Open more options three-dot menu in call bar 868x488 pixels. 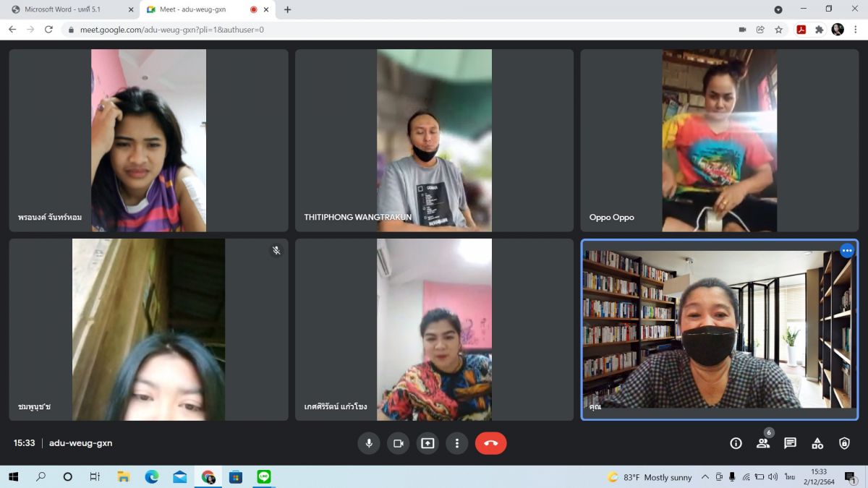click(x=456, y=443)
